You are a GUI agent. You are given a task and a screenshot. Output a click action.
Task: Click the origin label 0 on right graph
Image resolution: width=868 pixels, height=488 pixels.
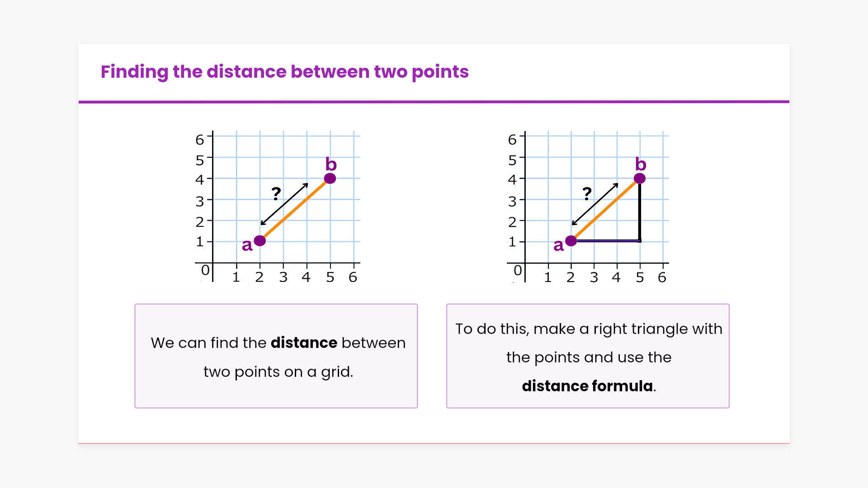518,270
